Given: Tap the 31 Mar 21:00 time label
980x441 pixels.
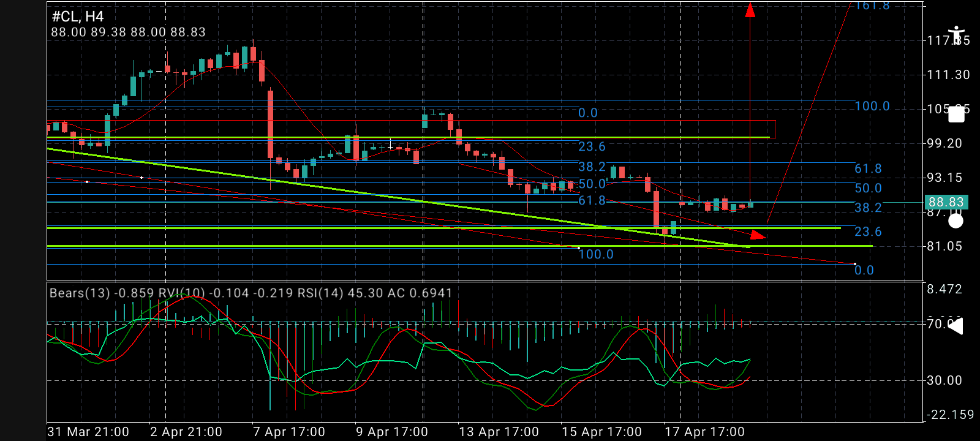Looking at the screenshot, I should click(88, 432).
